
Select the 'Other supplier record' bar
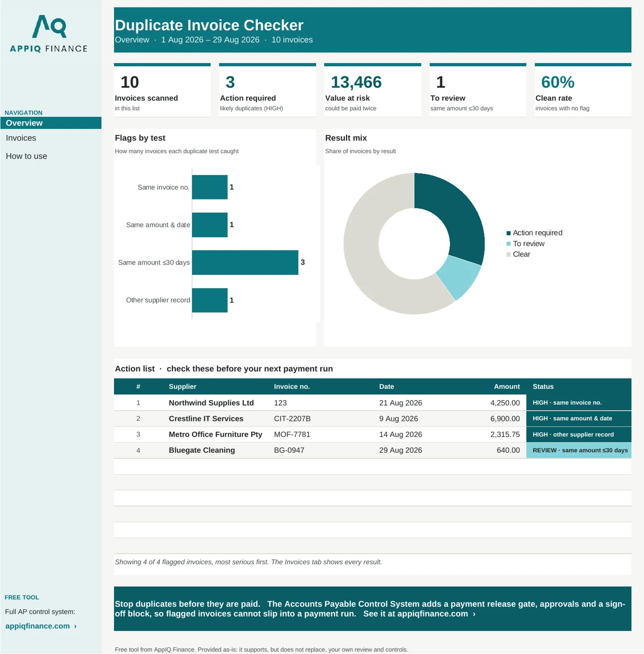210,300
